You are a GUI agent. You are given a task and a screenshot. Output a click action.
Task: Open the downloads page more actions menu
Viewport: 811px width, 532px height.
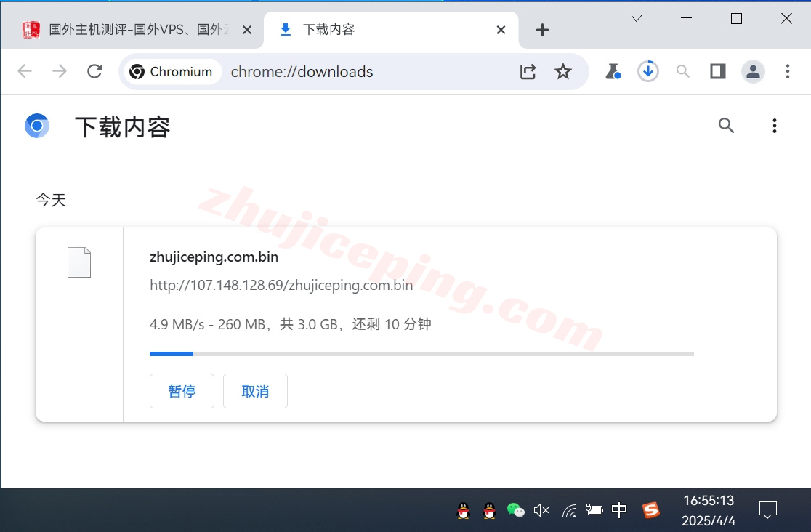coord(774,126)
